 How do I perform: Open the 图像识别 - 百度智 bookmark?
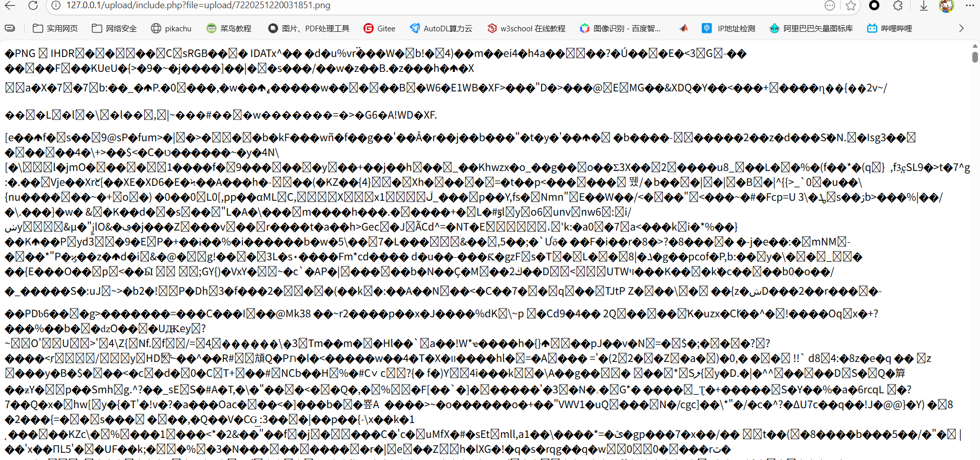point(620,28)
